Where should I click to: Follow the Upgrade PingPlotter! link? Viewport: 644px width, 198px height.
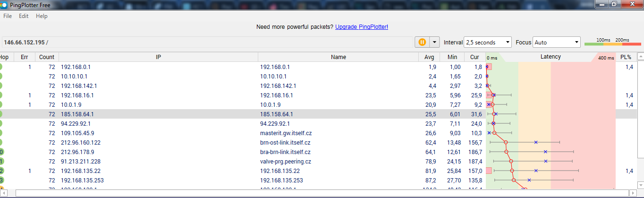[x=361, y=27]
